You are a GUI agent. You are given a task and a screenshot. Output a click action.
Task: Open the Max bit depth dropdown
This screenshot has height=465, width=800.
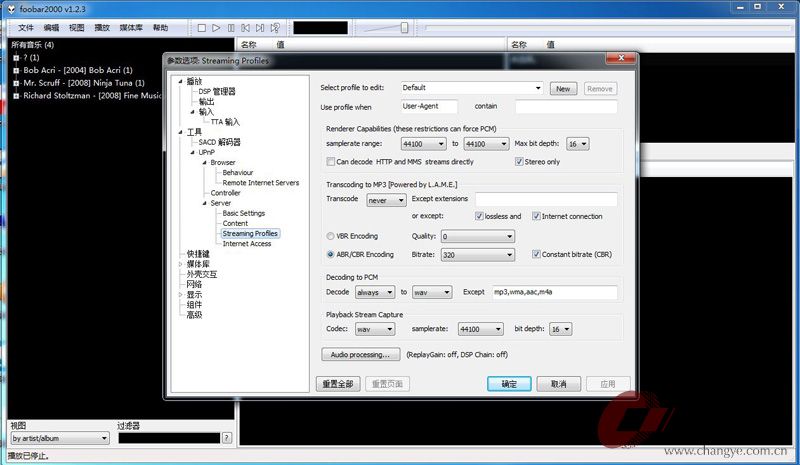point(578,144)
